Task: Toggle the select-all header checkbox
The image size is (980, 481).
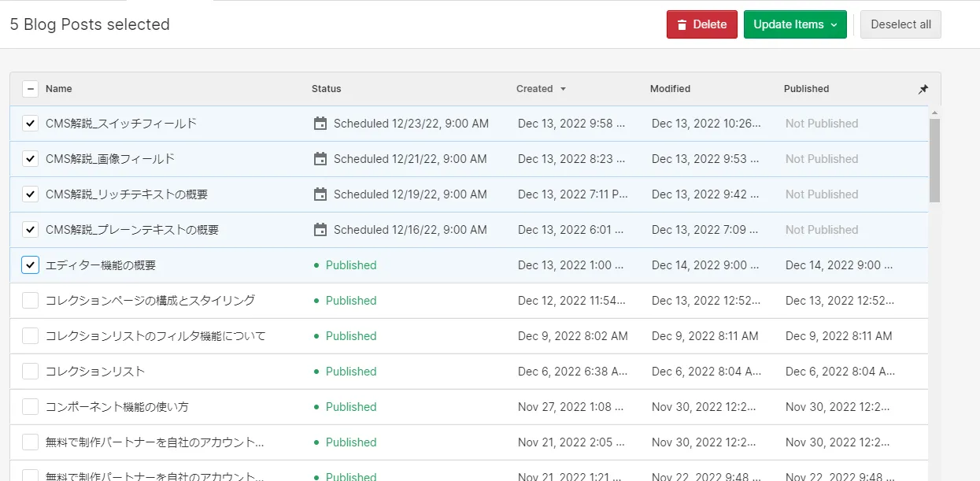Action: point(30,89)
